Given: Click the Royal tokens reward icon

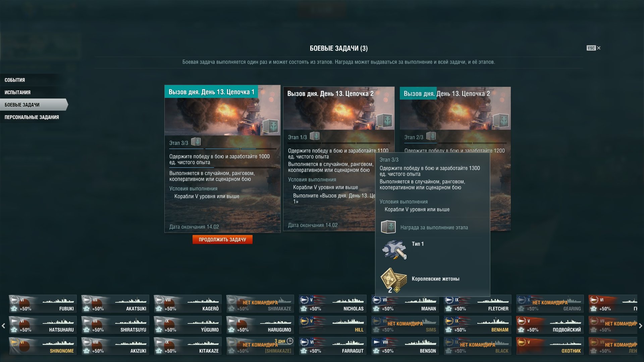Looking at the screenshot, I should coord(393,280).
